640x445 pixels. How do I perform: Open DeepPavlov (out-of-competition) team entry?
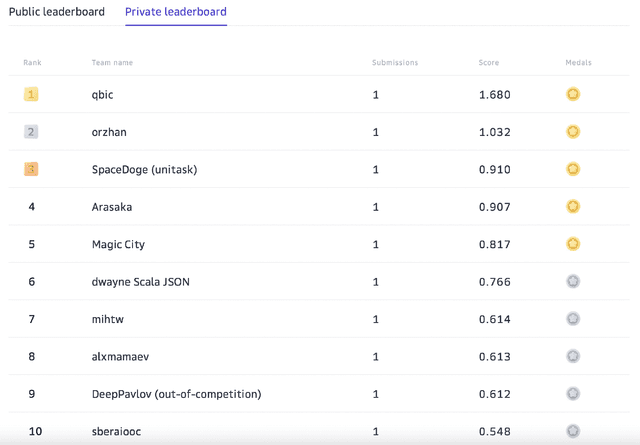176,394
